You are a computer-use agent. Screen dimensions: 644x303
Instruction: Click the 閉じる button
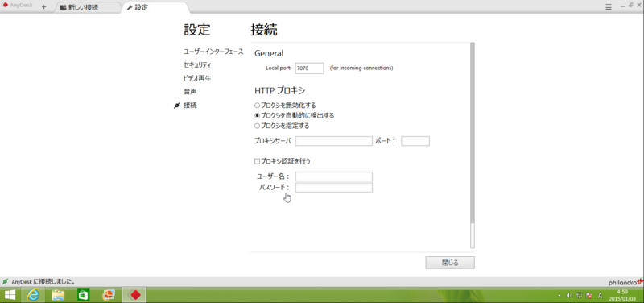click(x=450, y=263)
